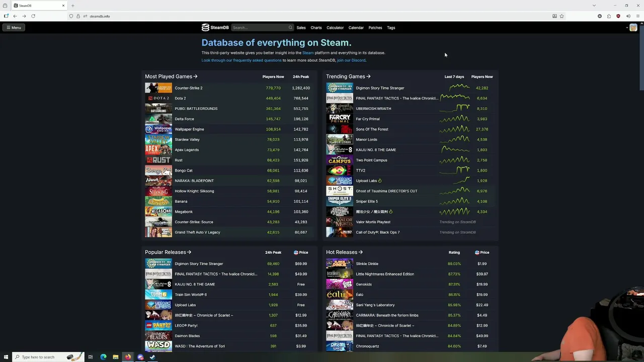
Task: Bookmark this page with the star icon
Action: tap(561, 16)
